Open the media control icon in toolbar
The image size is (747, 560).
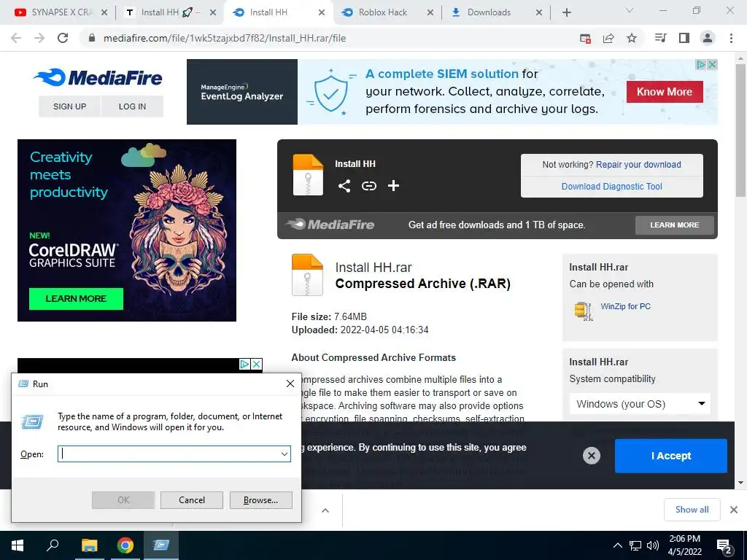(660, 38)
